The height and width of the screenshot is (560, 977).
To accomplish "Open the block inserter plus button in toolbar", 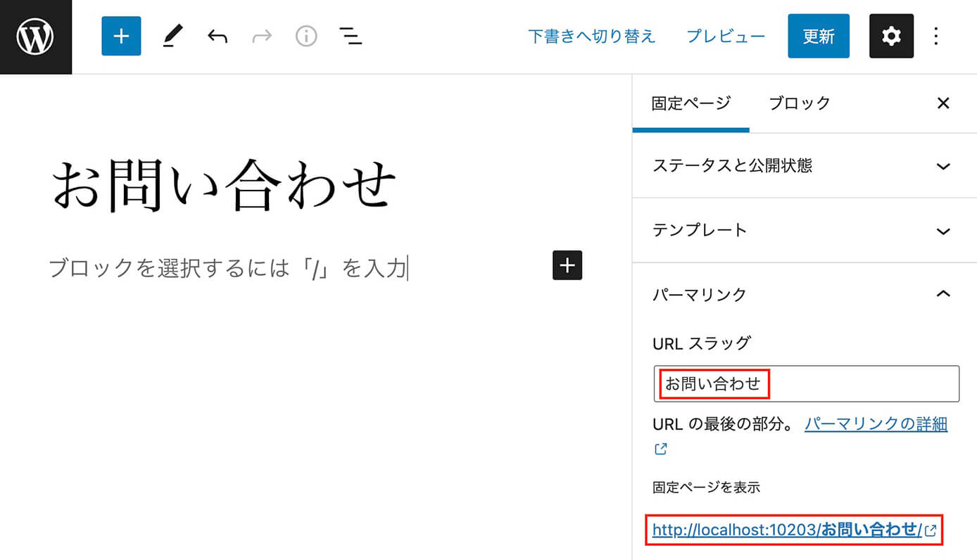I will pos(121,37).
